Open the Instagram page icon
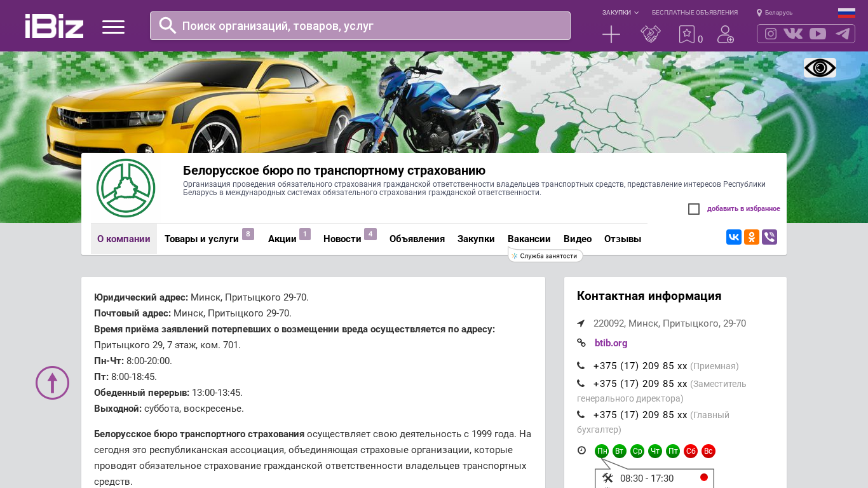The width and height of the screenshot is (868, 488). 771,34
